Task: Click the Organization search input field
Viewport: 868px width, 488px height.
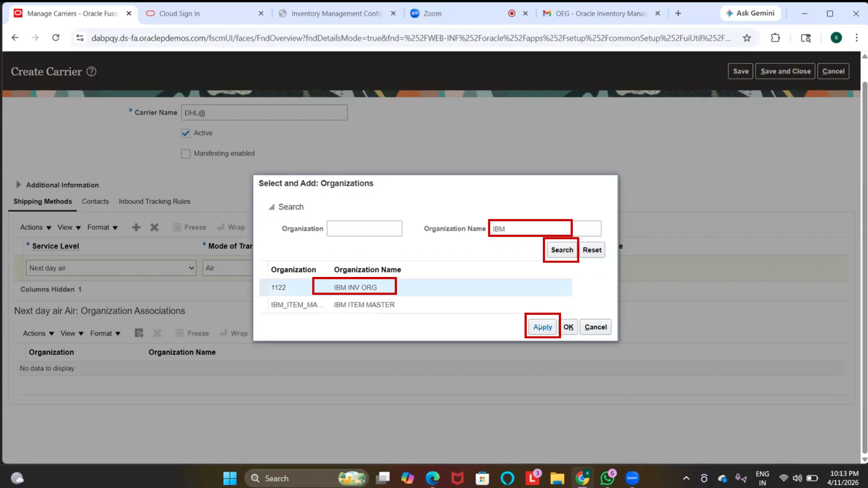Action: [x=364, y=229]
